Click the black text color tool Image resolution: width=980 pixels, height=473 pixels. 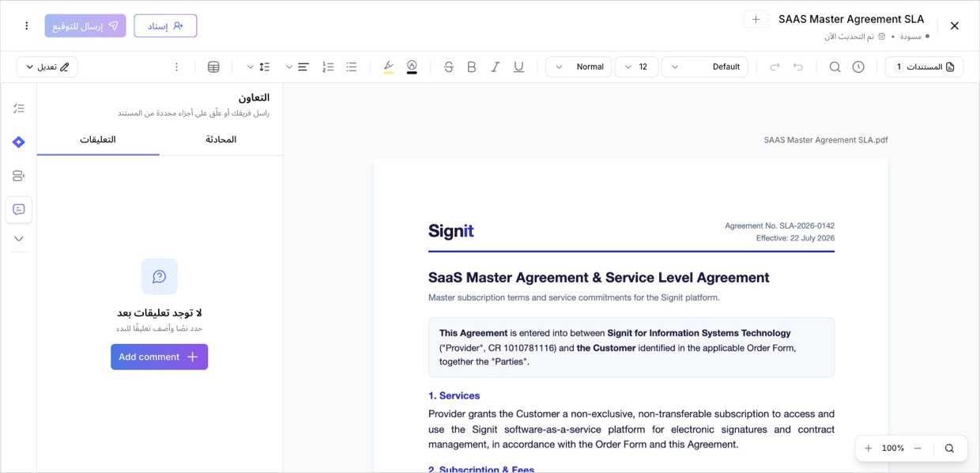click(x=412, y=67)
